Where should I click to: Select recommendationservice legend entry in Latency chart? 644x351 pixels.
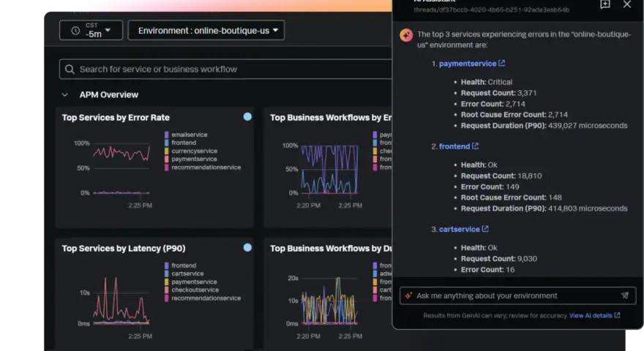206,298
